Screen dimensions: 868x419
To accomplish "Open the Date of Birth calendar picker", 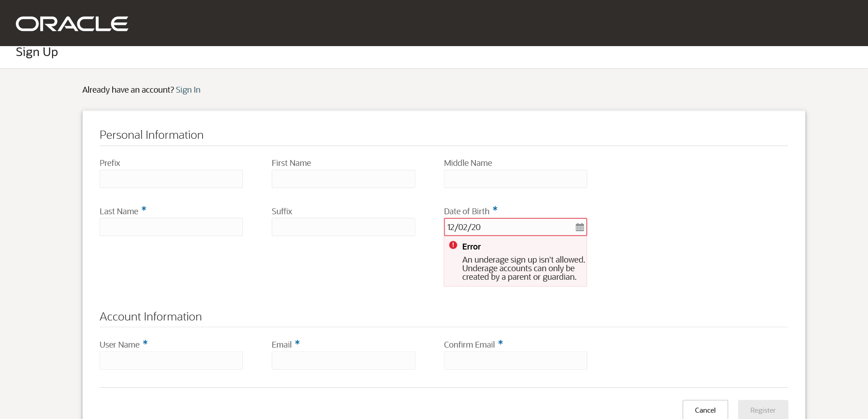I will (x=579, y=227).
